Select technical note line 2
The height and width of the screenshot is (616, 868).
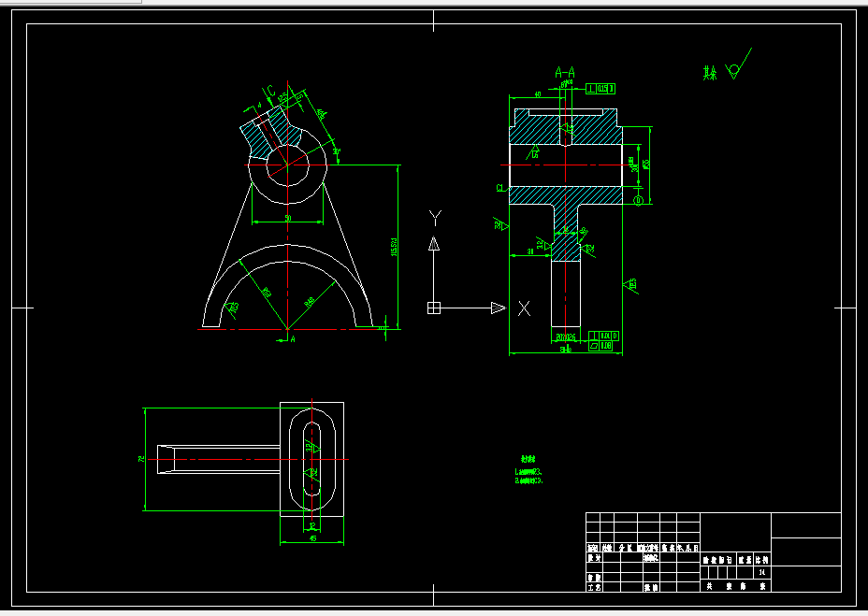pyautogui.click(x=528, y=480)
